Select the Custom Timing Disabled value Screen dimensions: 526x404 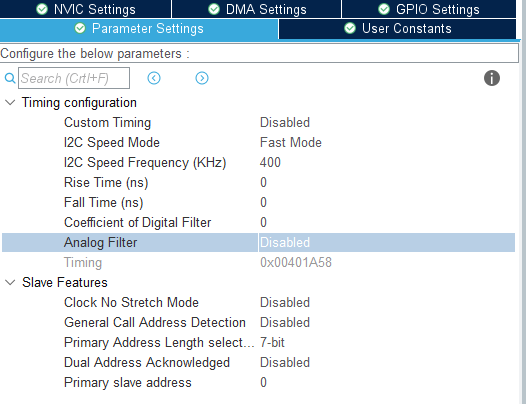tap(285, 122)
